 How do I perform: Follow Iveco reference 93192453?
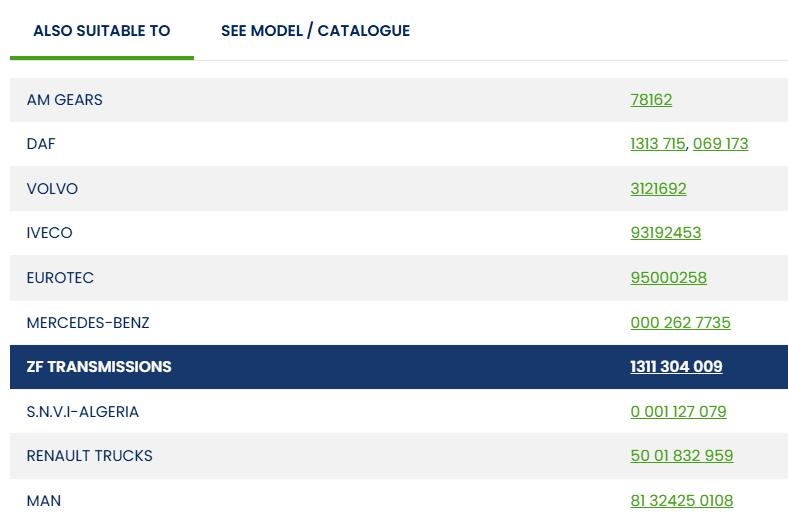[x=665, y=233]
